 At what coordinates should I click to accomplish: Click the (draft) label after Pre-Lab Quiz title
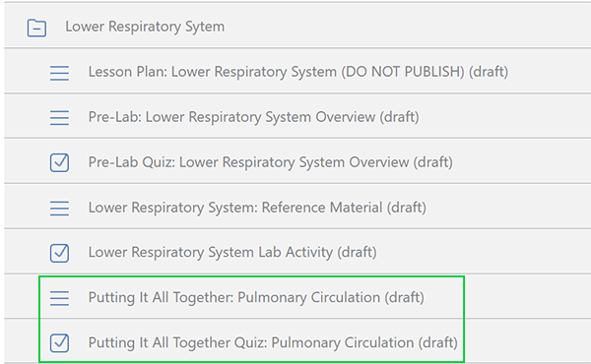click(433, 162)
